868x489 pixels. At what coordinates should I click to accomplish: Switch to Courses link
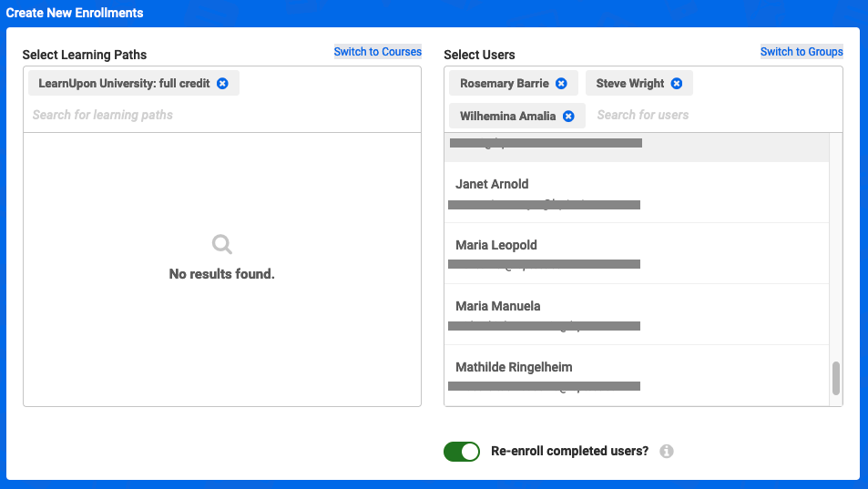(x=378, y=51)
